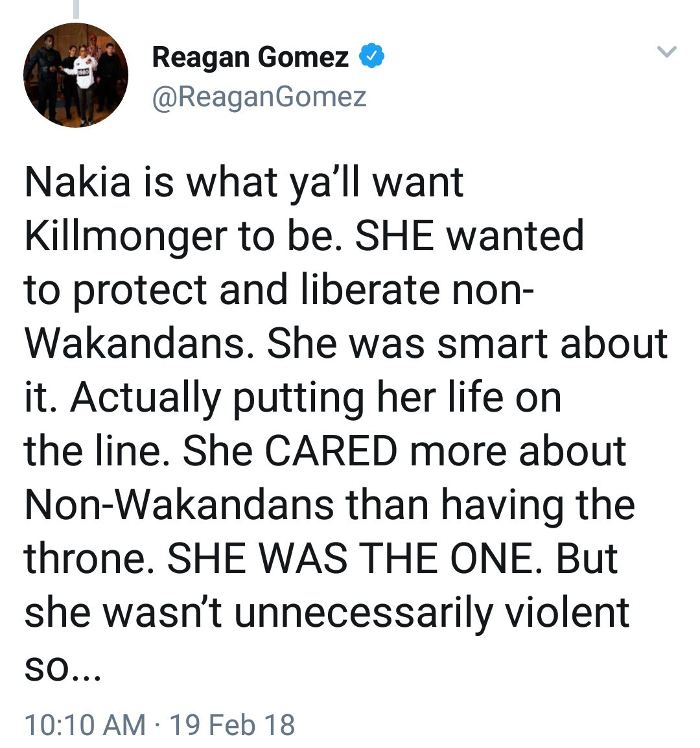Viewport: 700px width, 748px height.
Task: Click the word "Killmonger" in the tweet
Action: [x=126, y=236]
